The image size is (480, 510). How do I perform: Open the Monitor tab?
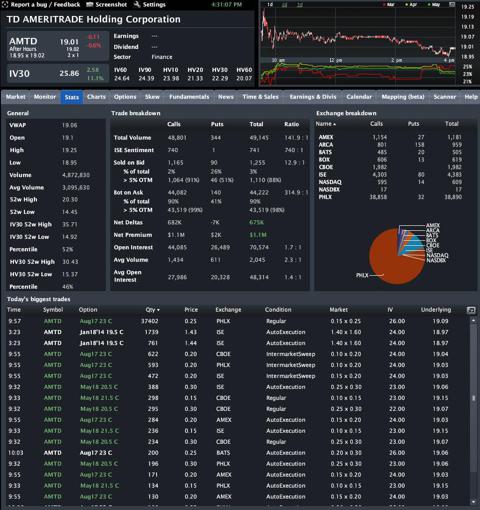(45, 97)
